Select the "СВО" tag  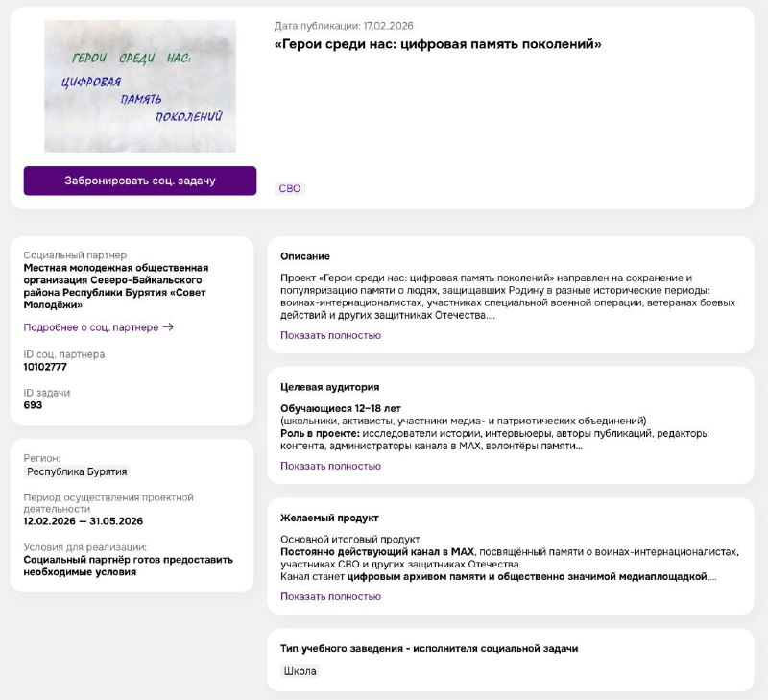click(289, 189)
